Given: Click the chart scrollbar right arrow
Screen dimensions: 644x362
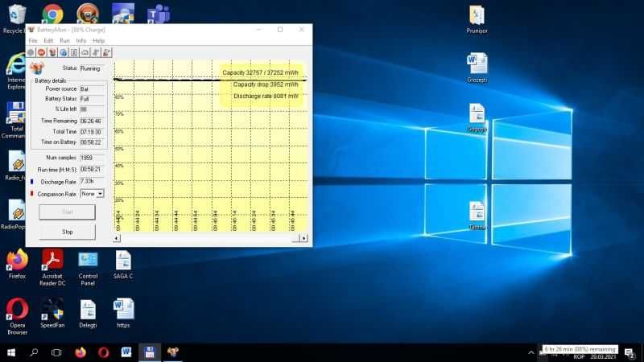Looking at the screenshot, I should pyautogui.click(x=303, y=238).
